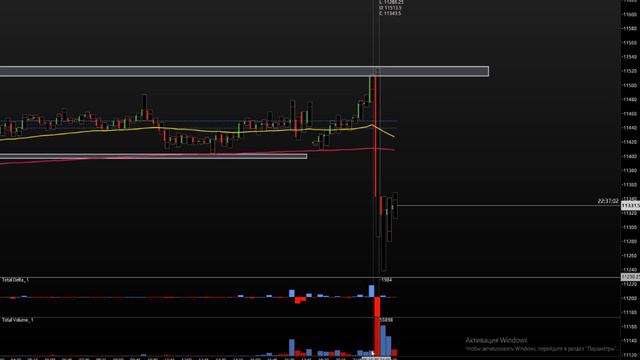Click the Total Volume_1 indicator label
The width and height of the screenshot is (640, 360).
(17, 320)
